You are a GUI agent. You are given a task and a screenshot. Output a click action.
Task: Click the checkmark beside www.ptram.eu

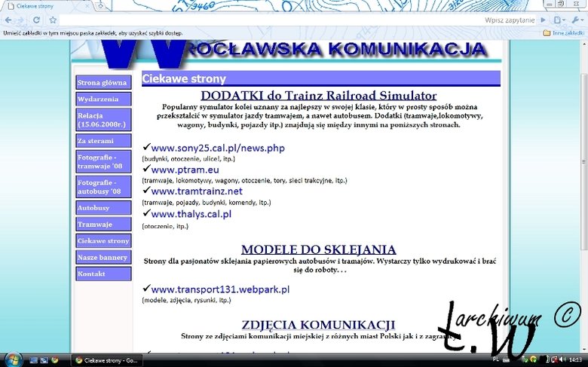(x=146, y=169)
